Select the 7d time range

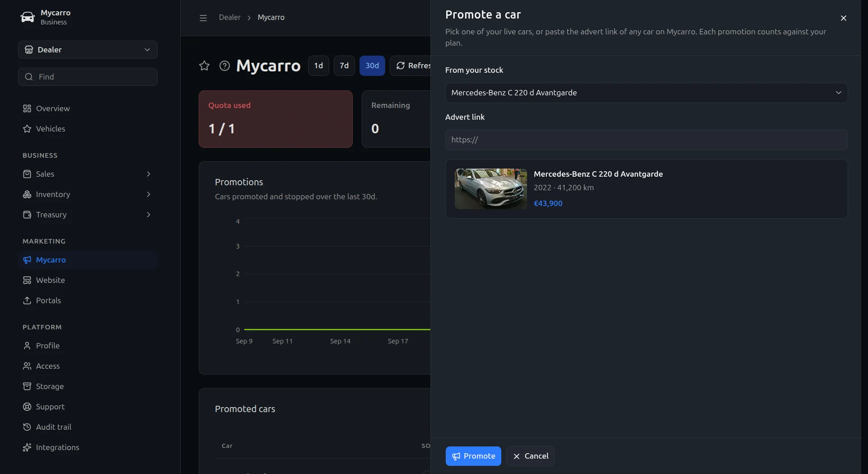(344, 66)
